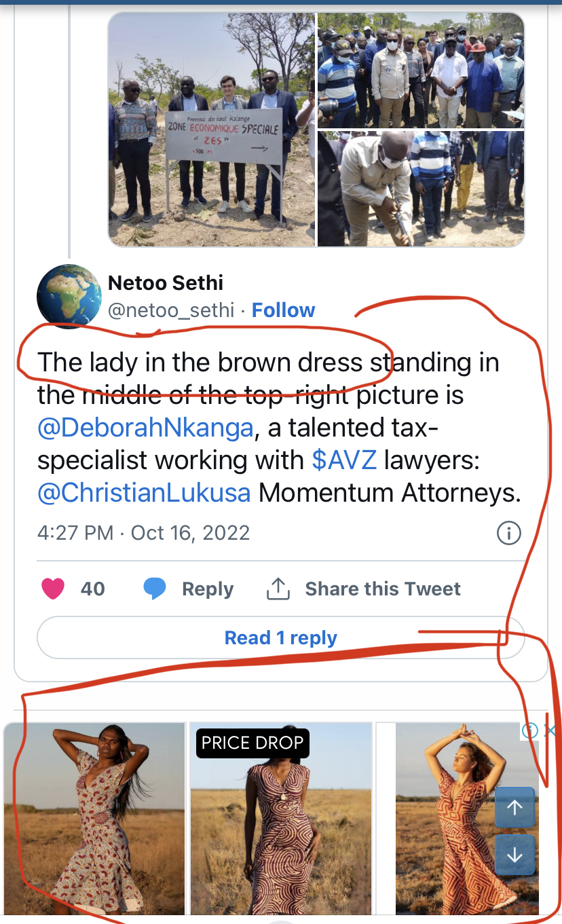Visit the @ChristianLukusa profile mention
This screenshot has height=924, width=562.
point(144,493)
